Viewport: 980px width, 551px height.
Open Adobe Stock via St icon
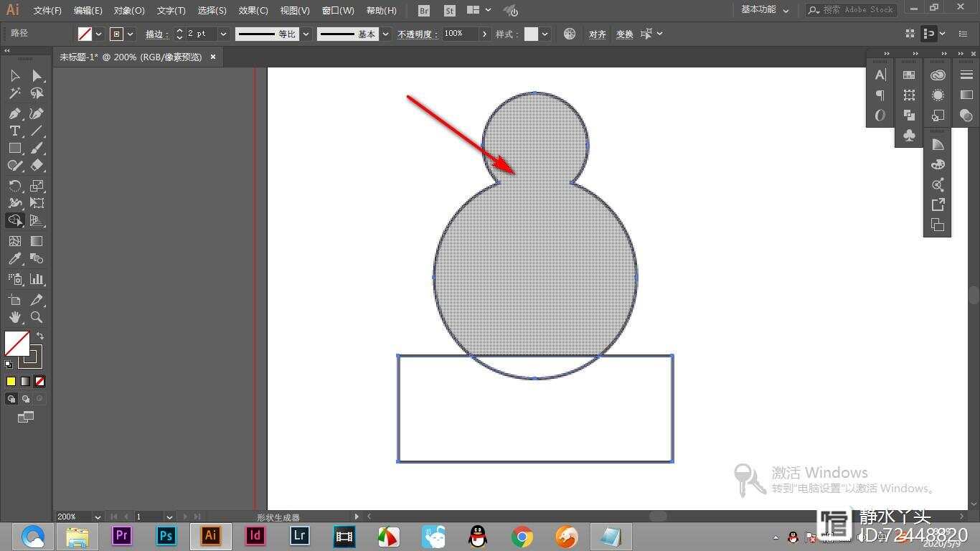coord(450,11)
